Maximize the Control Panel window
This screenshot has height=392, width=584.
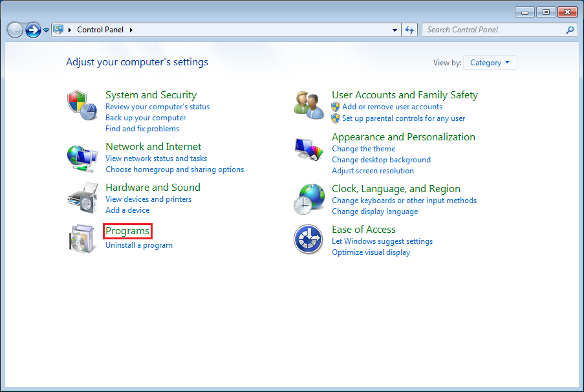click(x=546, y=12)
